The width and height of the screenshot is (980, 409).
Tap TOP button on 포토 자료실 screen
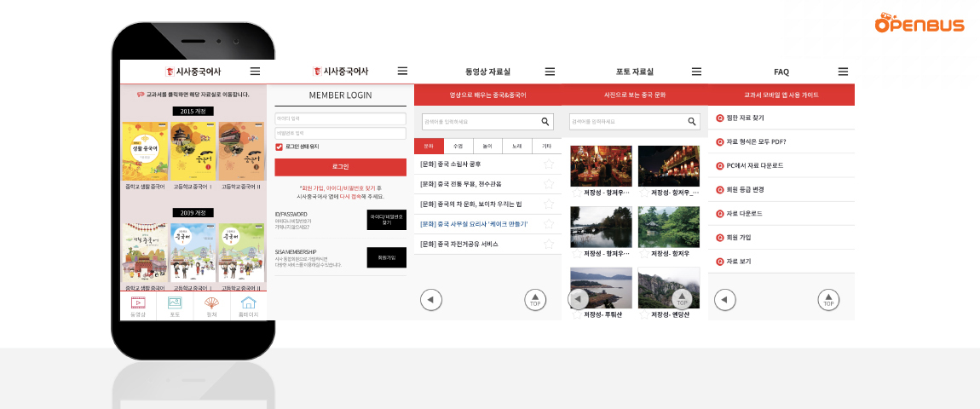[682, 299]
